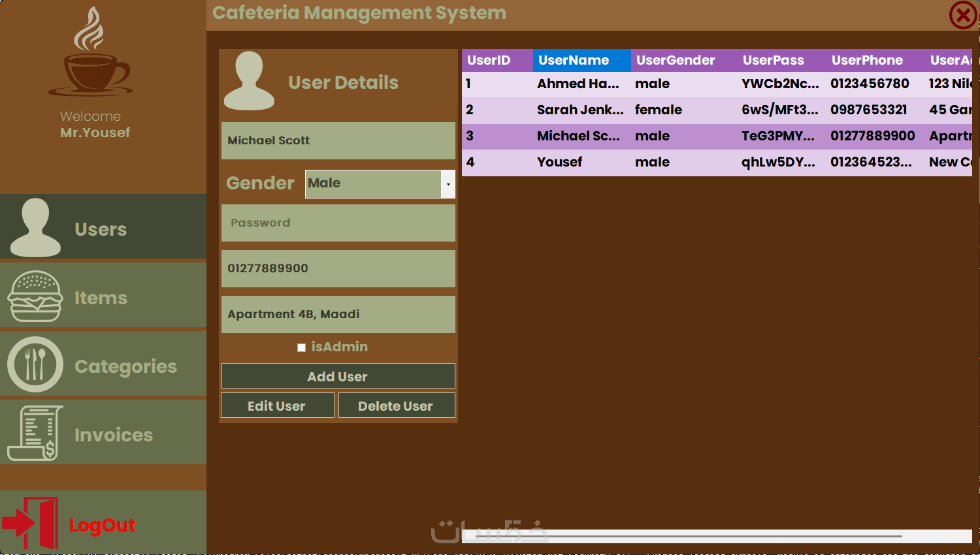The width and height of the screenshot is (980, 555).
Task: Click the fork and knife Categories icon
Action: (x=35, y=364)
